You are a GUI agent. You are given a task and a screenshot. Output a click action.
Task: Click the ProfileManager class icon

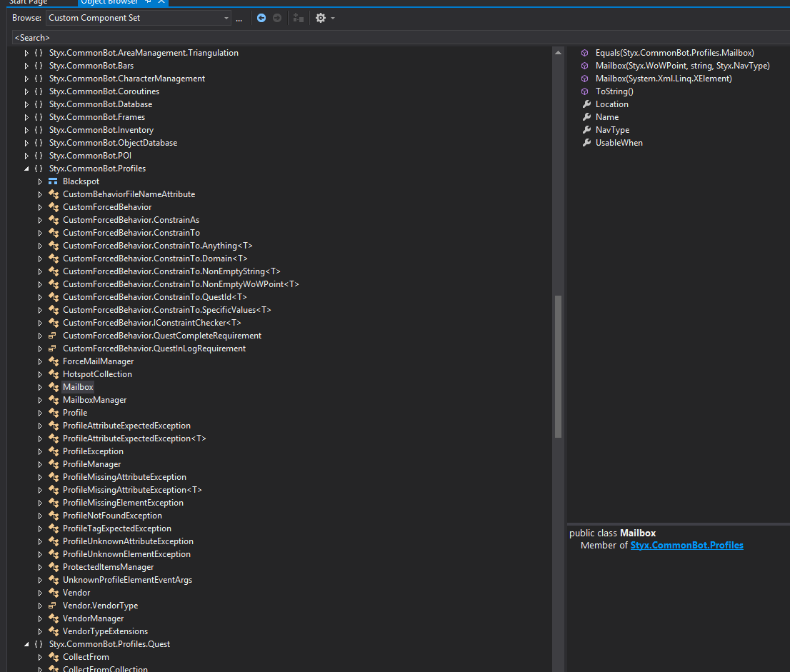(x=54, y=464)
